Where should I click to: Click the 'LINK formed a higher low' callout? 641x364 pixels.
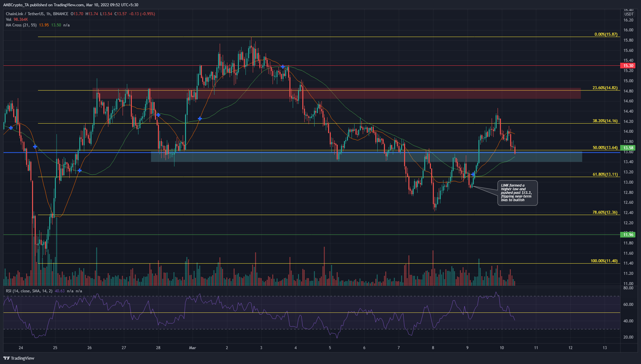(517, 193)
